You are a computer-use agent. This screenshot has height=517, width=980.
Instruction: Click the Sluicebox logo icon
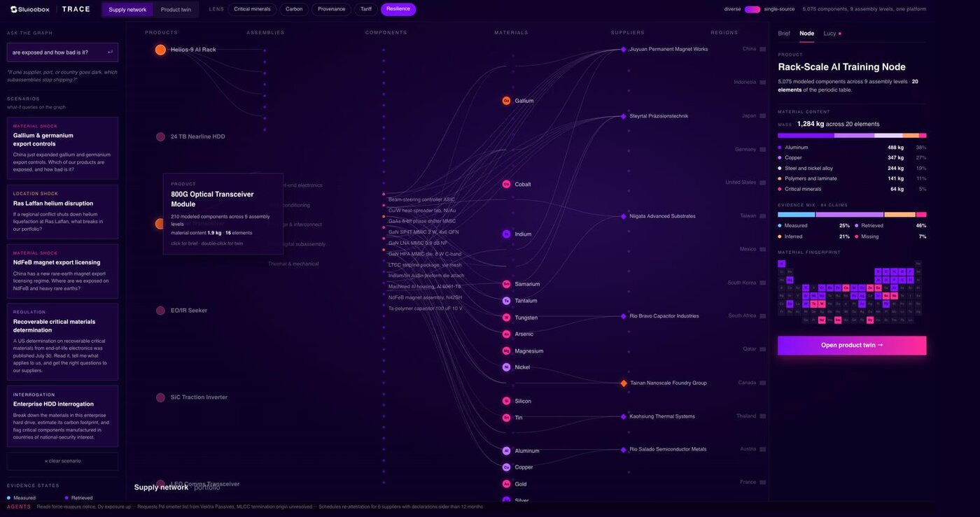[14, 9]
